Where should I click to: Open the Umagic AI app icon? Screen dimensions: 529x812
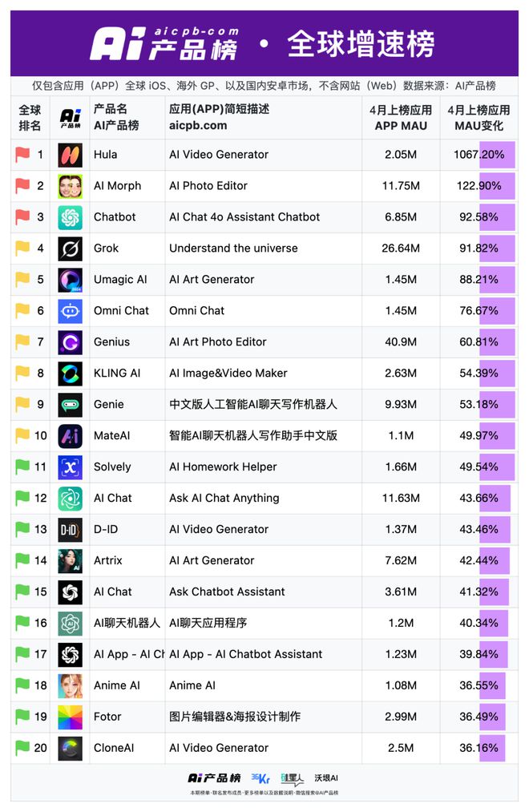70,280
